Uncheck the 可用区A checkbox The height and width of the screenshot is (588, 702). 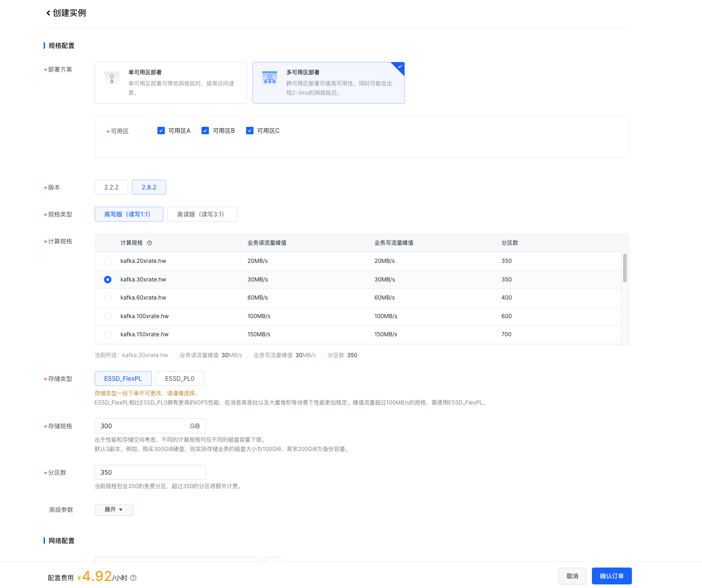(x=161, y=131)
